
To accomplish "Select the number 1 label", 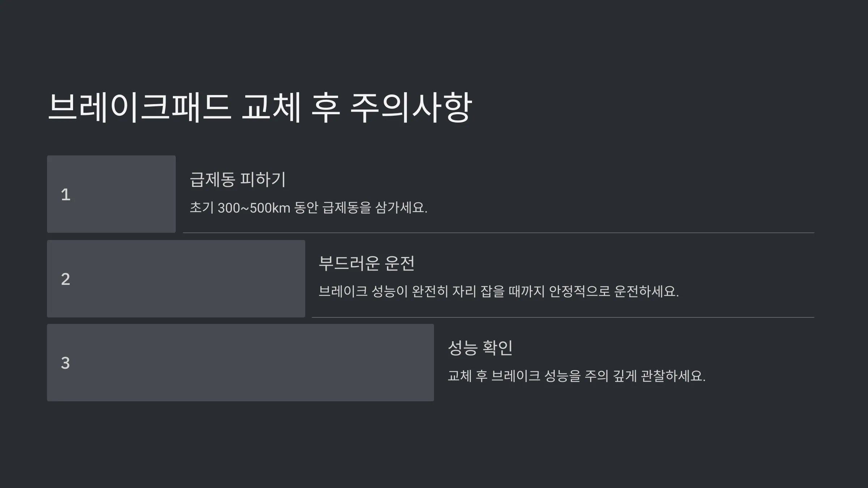I will point(65,194).
